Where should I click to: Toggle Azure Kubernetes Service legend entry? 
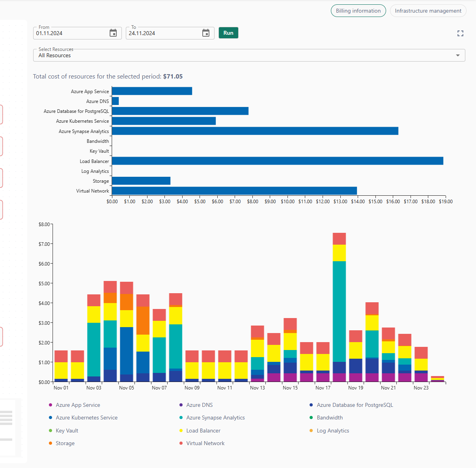83,417
